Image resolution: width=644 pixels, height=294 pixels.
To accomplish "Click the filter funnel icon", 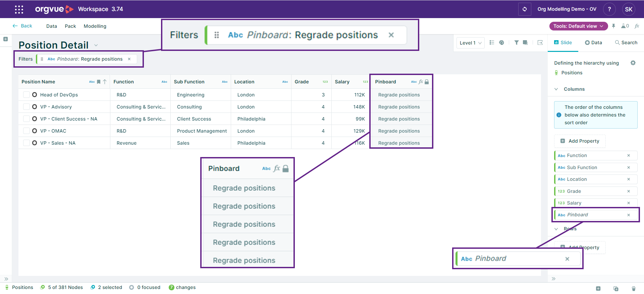I will tap(517, 43).
